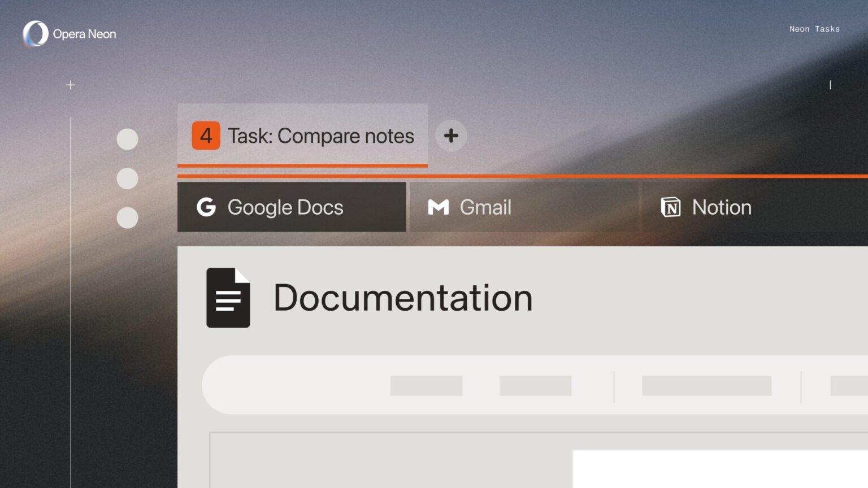Toggle the middle sidebar dot

128,178
